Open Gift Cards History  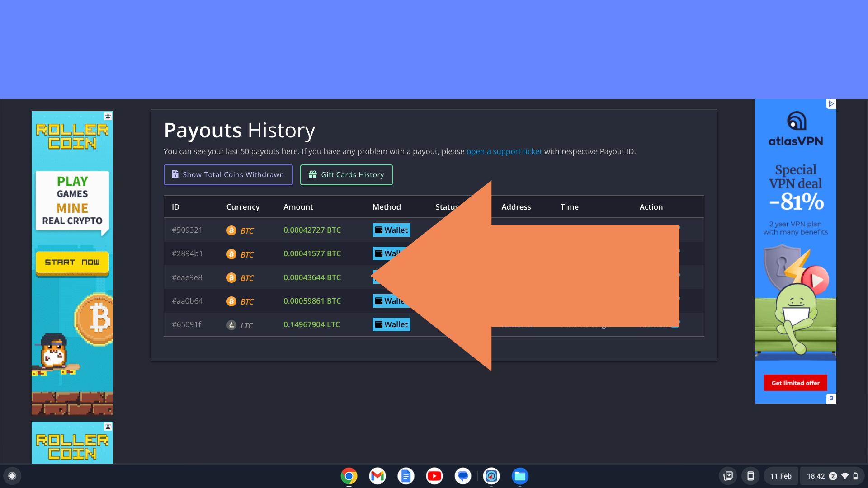tap(346, 175)
